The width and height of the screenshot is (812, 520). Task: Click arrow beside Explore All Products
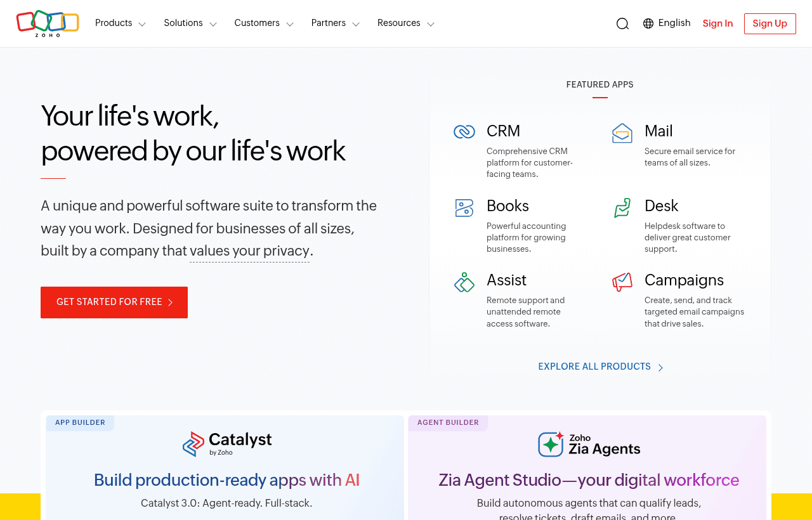tap(660, 367)
